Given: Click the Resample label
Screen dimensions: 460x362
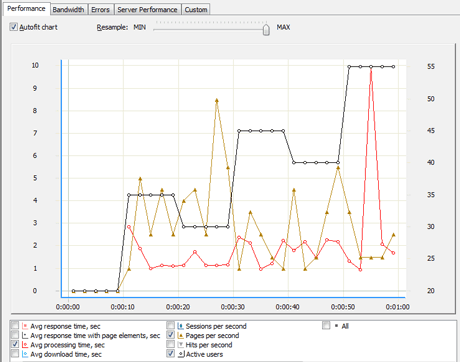Looking at the screenshot, I should pos(112,27).
